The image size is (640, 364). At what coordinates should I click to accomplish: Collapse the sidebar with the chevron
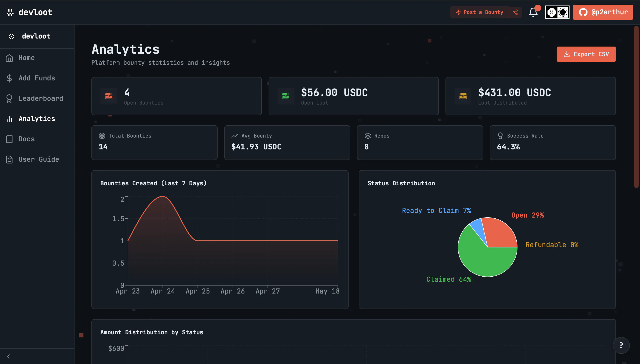pyautogui.click(x=8, y=356)
